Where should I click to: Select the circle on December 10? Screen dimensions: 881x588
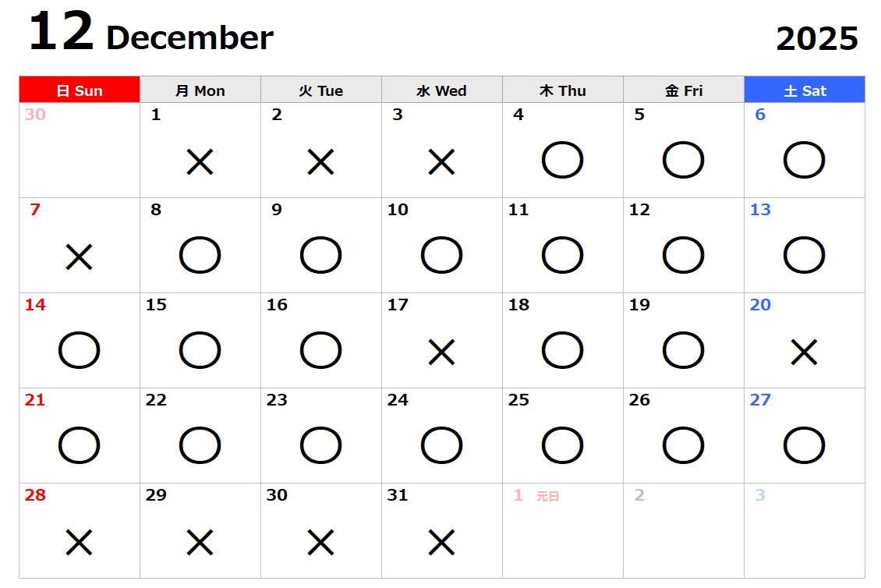[x=441, y=256]
